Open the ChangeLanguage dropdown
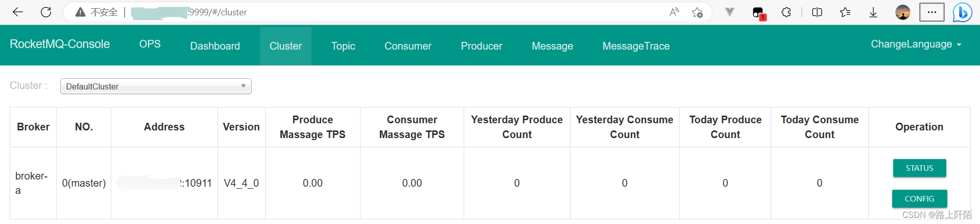 [x=916, y=44]
